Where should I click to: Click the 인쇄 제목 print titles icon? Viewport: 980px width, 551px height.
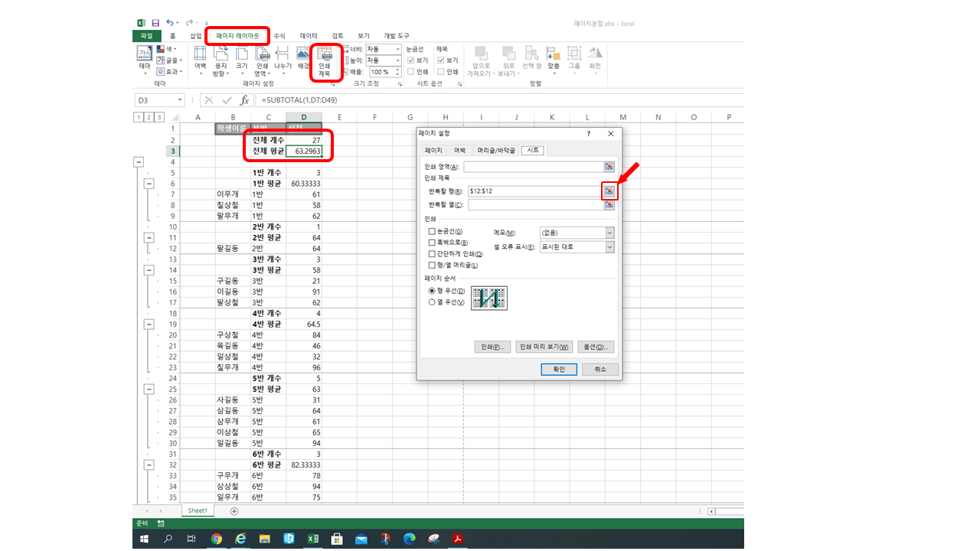coord(325,61)
